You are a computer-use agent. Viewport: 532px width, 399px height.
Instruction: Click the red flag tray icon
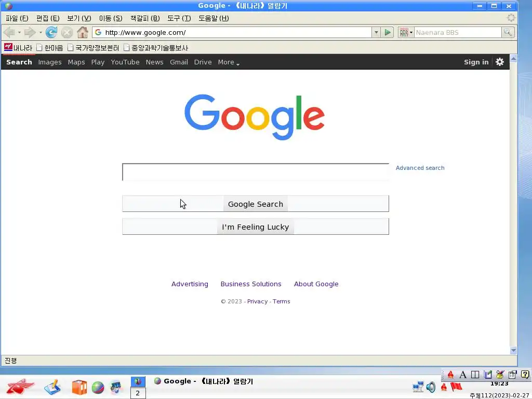pyautogui.click(x=456, y=387)
